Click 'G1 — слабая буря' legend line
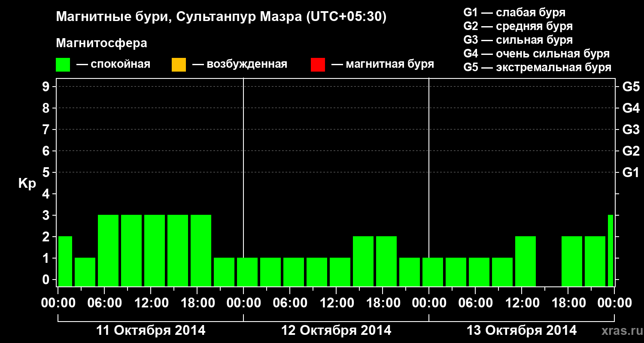 point(514,12)
